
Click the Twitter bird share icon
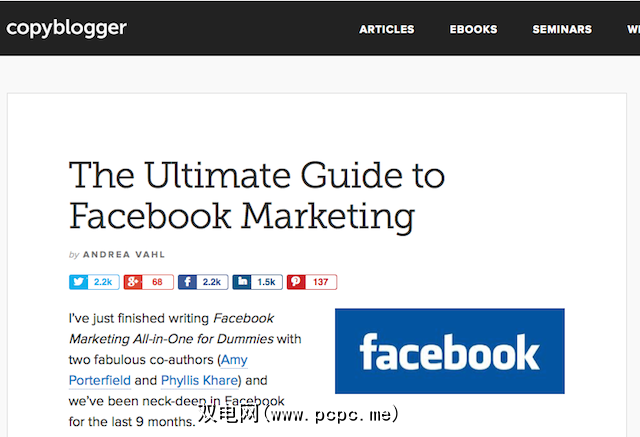(78, 282)
